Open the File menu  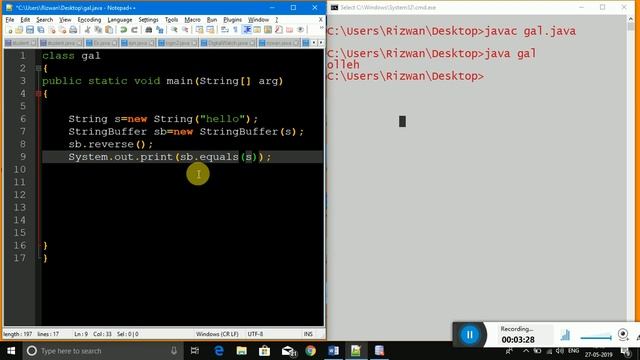10,20
